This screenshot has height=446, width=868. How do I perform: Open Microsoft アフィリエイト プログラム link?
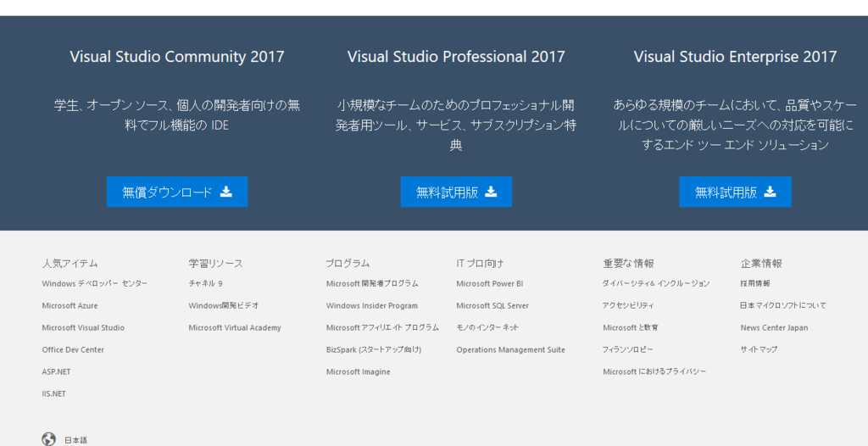382,328
